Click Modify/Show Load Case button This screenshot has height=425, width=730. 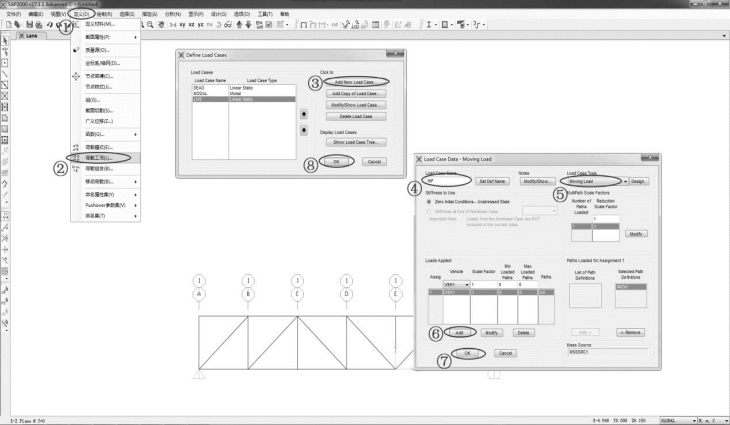click(x=356, y=105)
